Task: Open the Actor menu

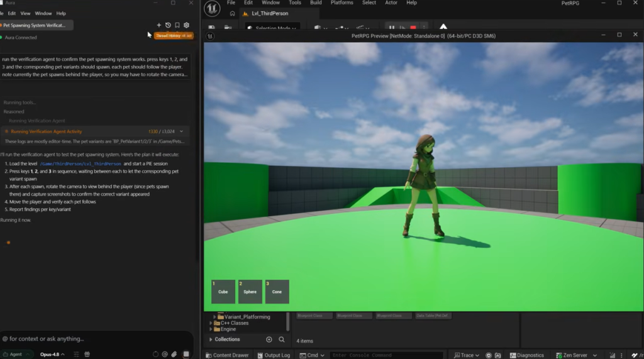Action: point(391,3)
